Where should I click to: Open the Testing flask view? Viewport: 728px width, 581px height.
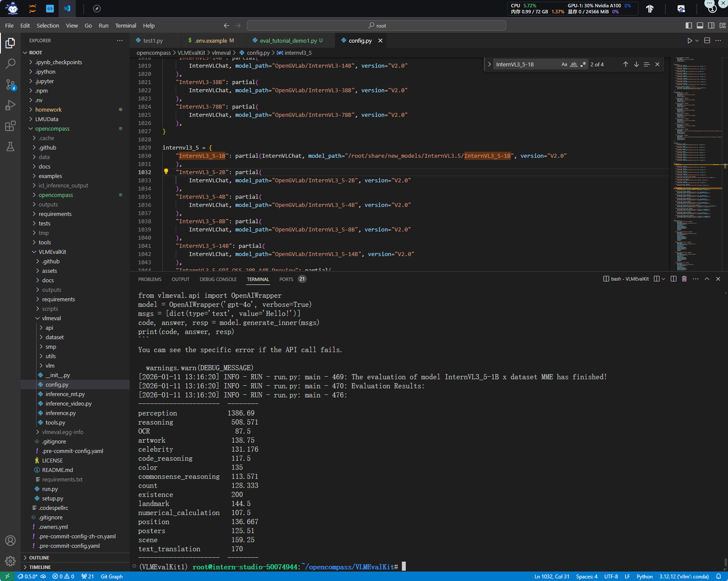point(10,147)
